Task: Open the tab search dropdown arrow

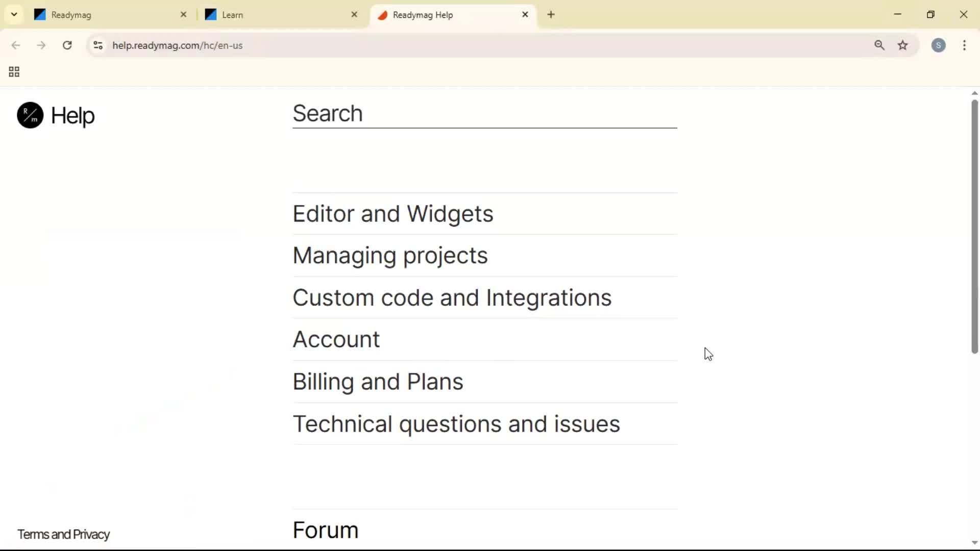Action: coord(14,14)
